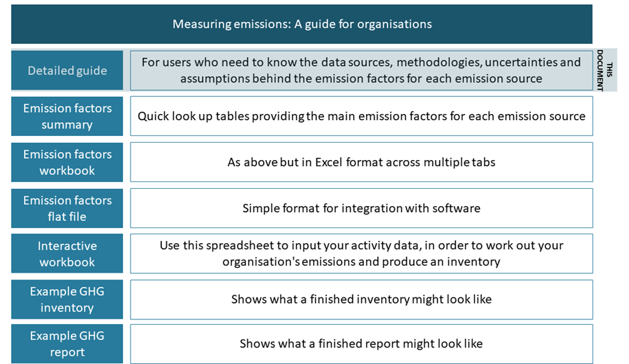Click the 'Use this spreadsheet to input' description box
This screenshot has height=364, width=629.
pos(361,253)
